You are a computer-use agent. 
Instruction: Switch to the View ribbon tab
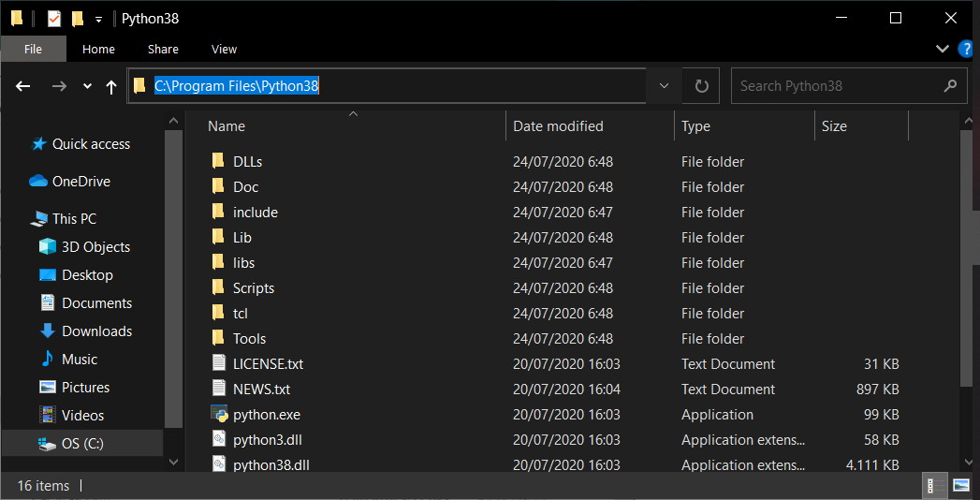224,49
